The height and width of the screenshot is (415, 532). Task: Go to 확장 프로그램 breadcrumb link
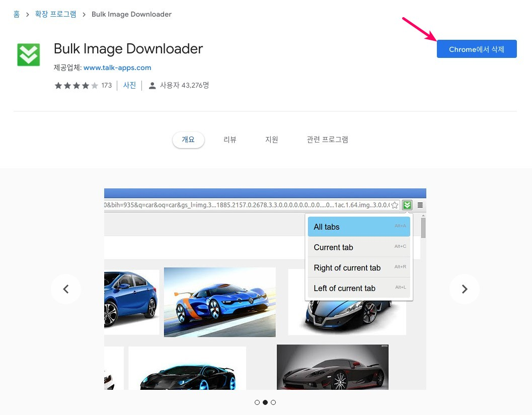56,14
